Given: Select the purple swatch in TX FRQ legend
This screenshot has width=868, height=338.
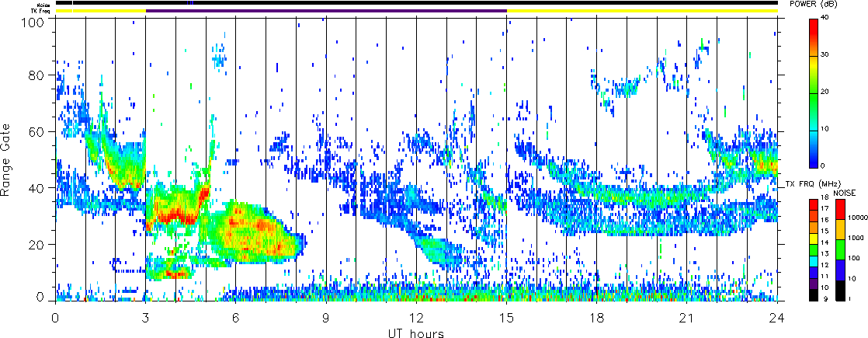Looking at the screenshot, I should (x=814, y=283).
